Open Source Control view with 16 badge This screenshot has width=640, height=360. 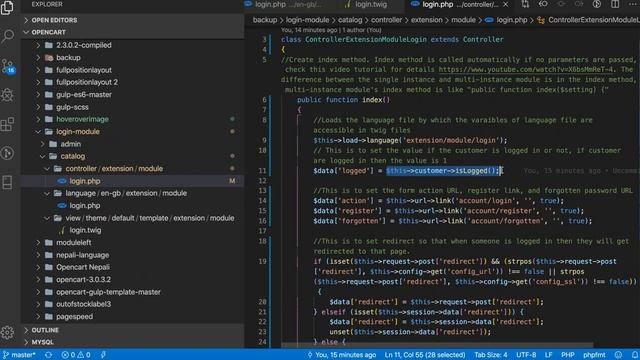(x=8, y=66)
